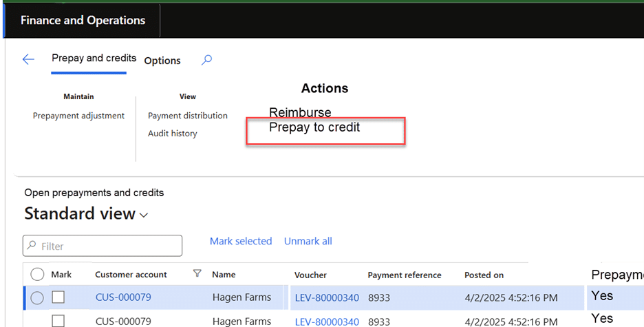Image resolution: width=644 pixels, height=327 pixels.
Task: Open Payment distribution view
Action: click(x=188, y=116)
